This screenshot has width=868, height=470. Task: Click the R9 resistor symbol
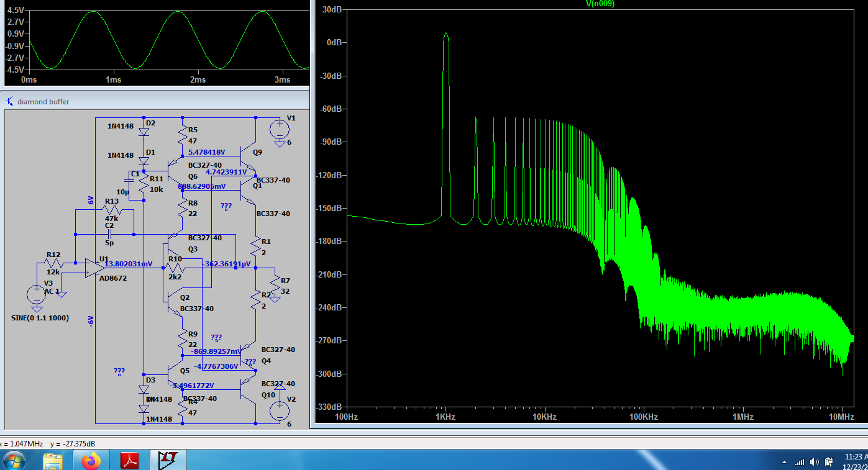(x=183, y=340)
